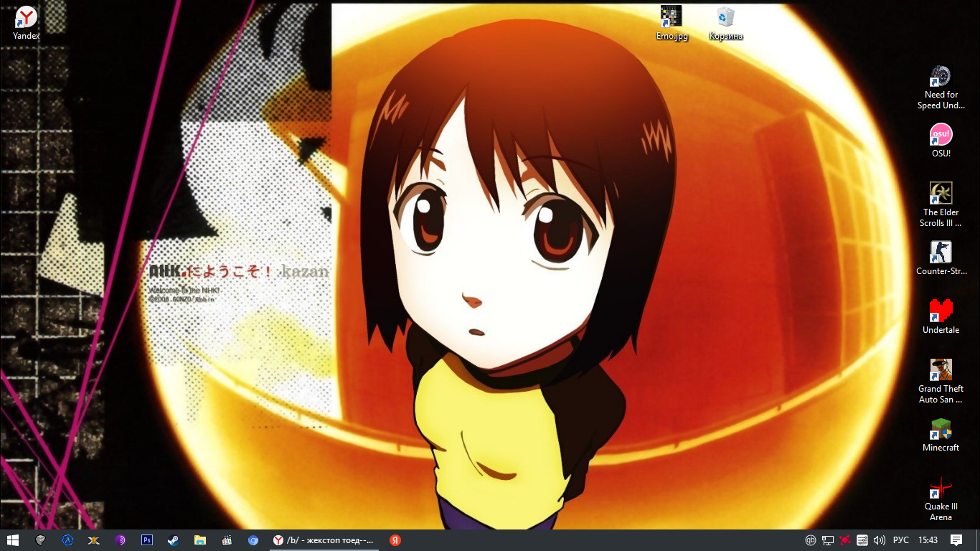The height and width of the screenshot is (551, 980).
Task: Open the Windows Start menu
Action: click(x=13, y=540)
